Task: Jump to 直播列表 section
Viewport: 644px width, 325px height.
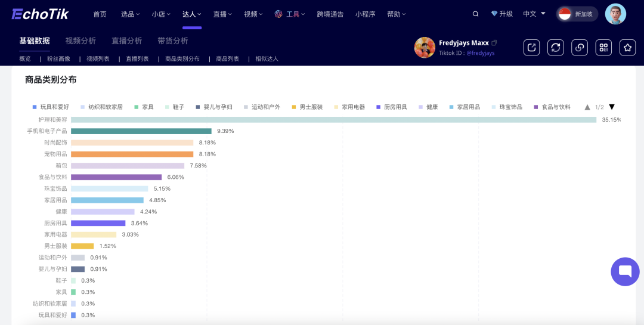Action: pos(137,59)
